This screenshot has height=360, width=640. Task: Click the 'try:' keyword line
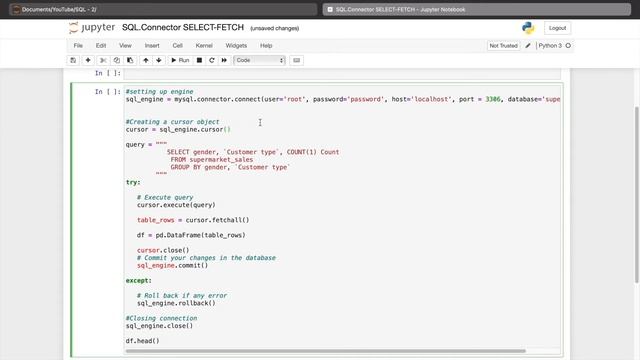pos(133,182)
